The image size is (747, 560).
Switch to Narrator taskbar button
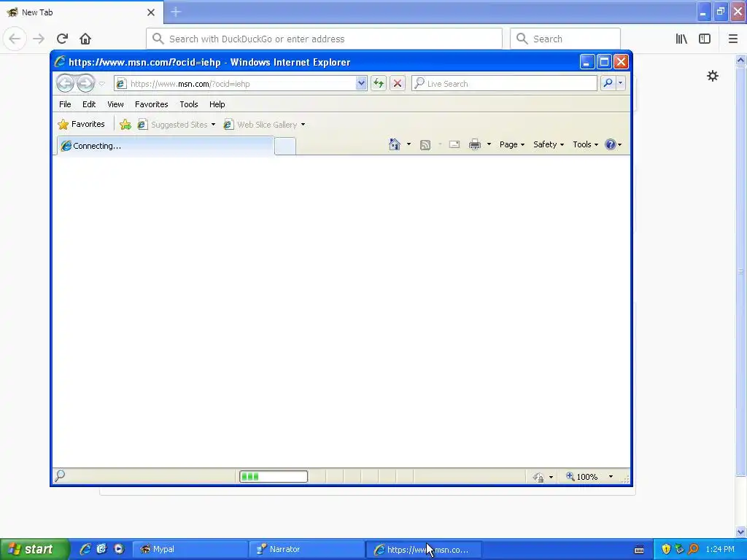click(x=306, y=550)
